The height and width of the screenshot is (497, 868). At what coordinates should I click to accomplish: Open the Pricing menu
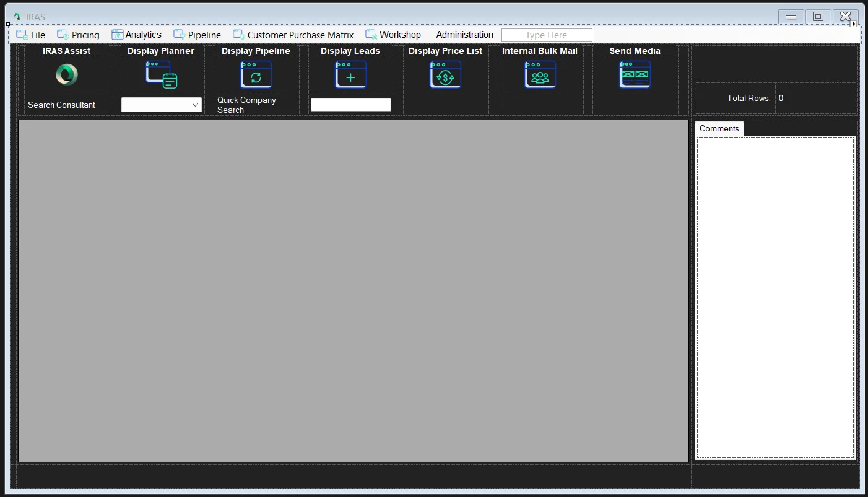79,35
